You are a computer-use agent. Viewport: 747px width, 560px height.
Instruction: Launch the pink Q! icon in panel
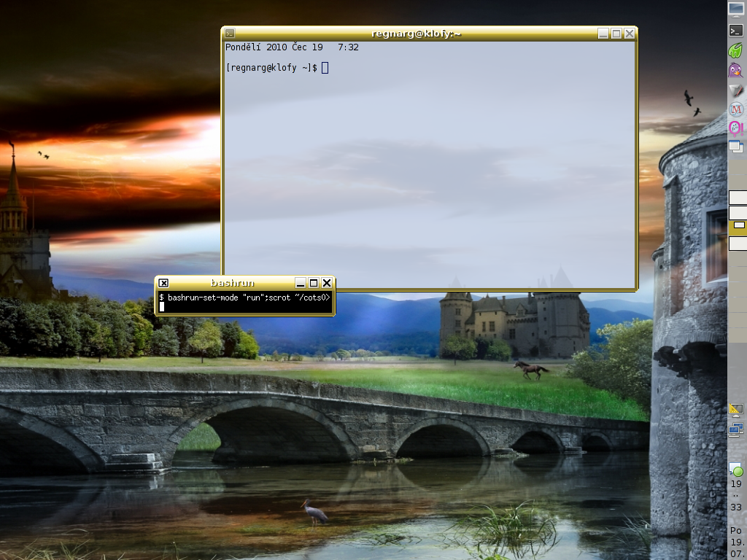[736, 128]
